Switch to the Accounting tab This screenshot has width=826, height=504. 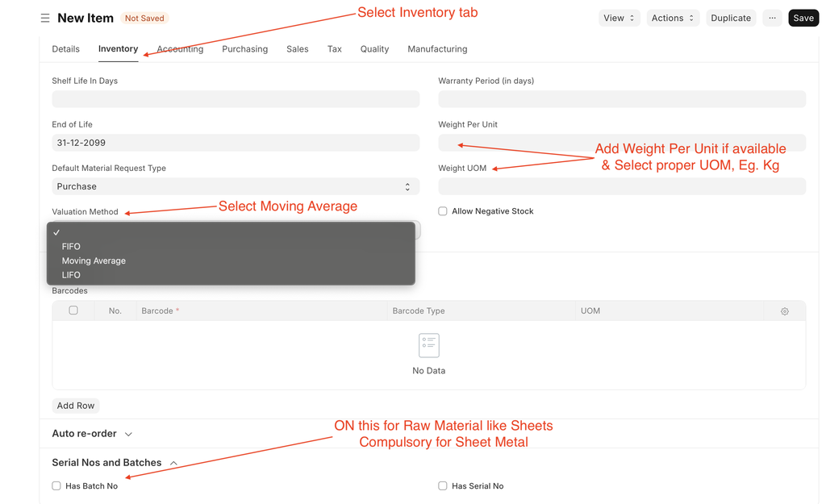[180, 49]
